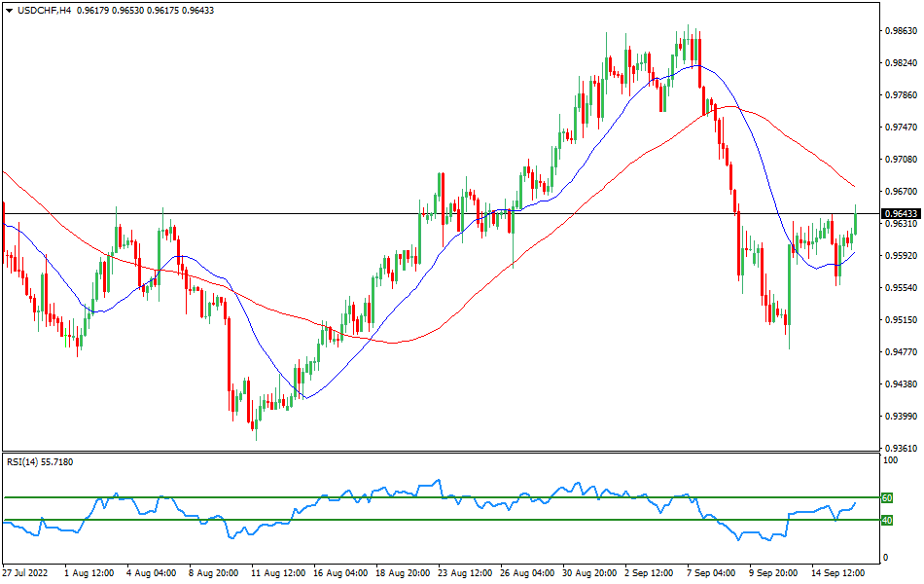
Task: Click the 27 Jul 2022 date label
Action: (27, 574)
